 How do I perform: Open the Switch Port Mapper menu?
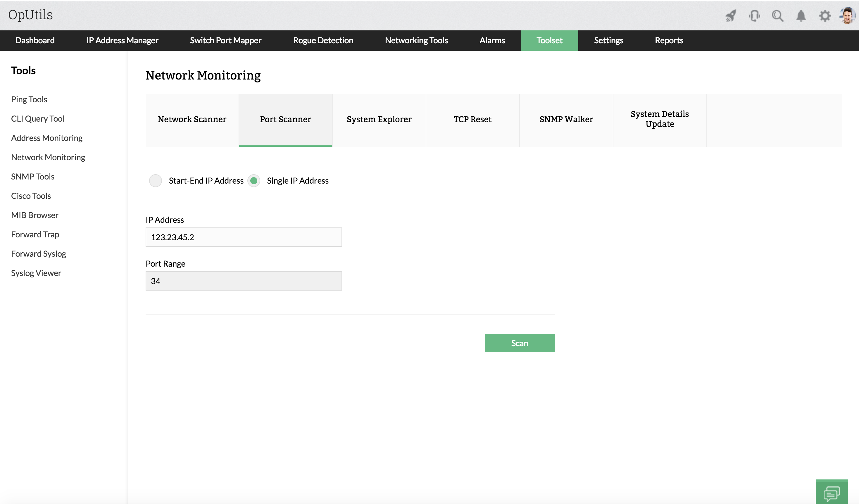225,41
